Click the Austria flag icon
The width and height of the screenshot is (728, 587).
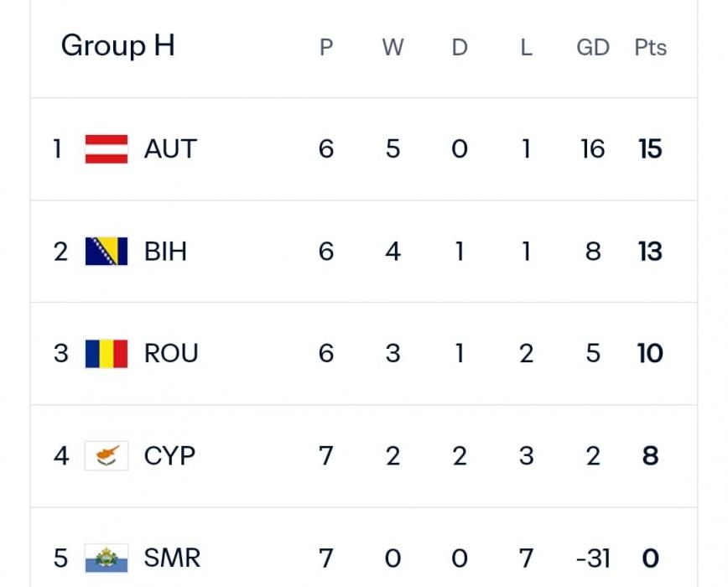point(107,149)
